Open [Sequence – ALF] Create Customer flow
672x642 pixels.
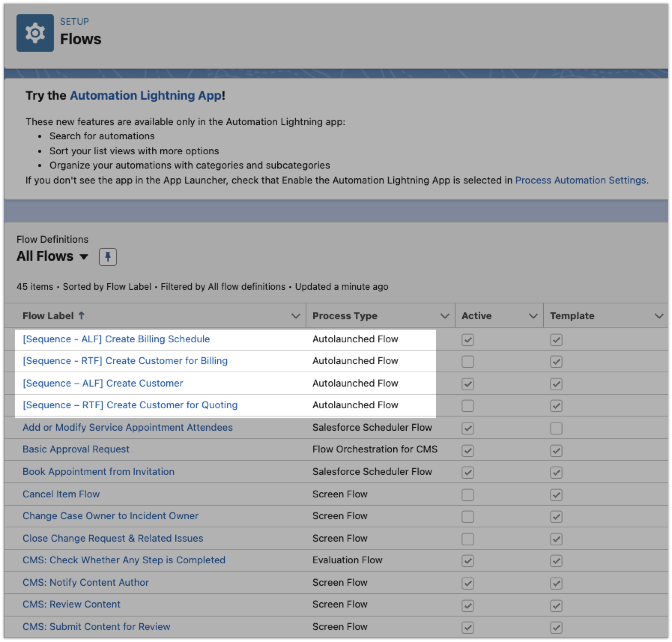[x=103, y=383]
